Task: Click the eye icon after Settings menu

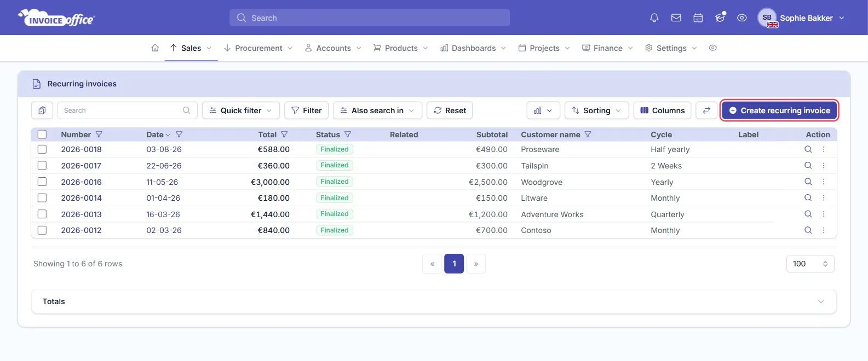Action: tap(712, 48)
